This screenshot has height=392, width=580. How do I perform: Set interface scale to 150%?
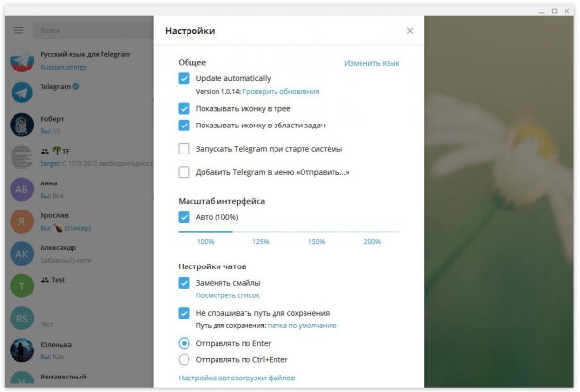[x=316, y=241]
